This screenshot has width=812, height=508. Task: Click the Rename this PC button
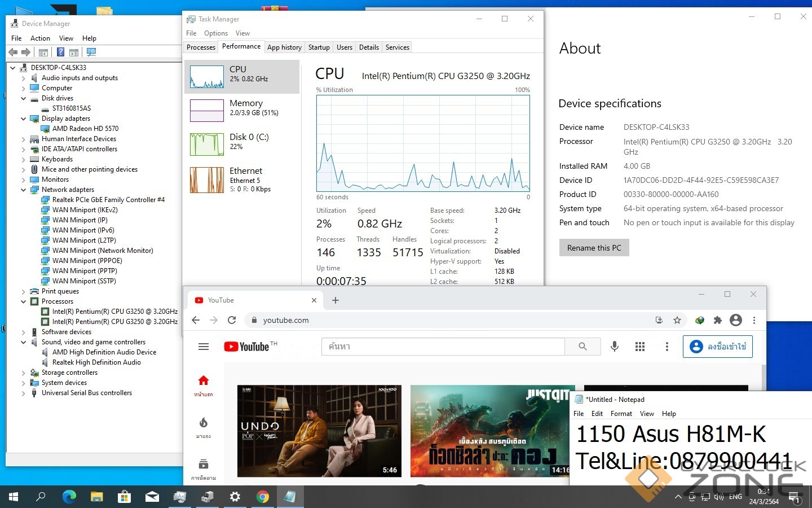point(594,248)
